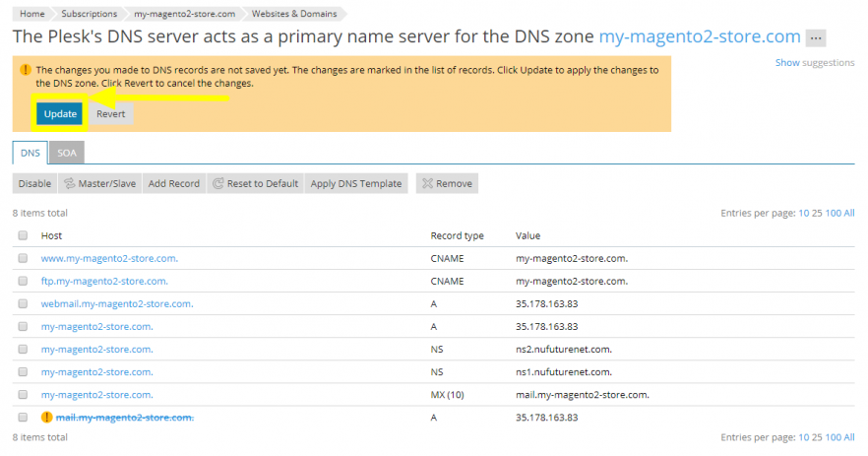Check the ftp.my-magento2-store.com record checkbox
This screenshot has height=456, width=868.
23,281
